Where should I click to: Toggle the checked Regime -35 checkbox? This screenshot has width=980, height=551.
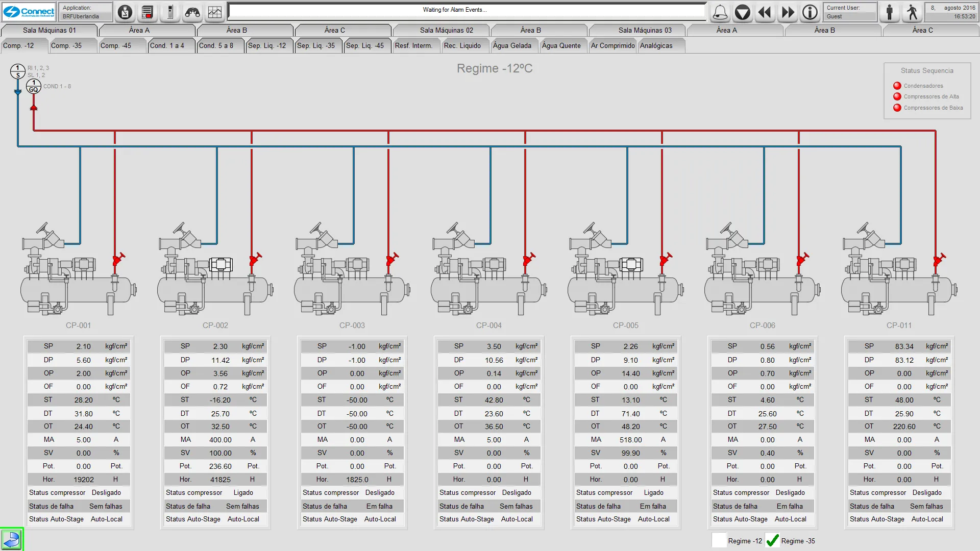tap(773, 540)
